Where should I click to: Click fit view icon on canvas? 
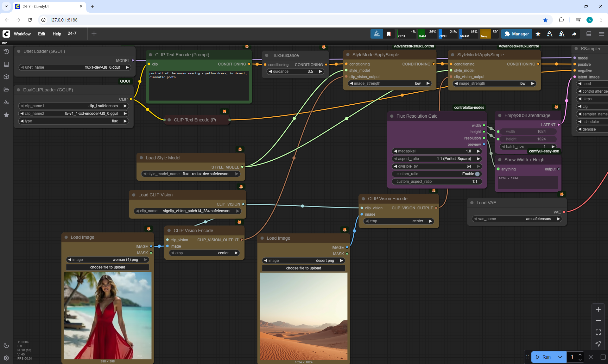click(x=598, y=332)
